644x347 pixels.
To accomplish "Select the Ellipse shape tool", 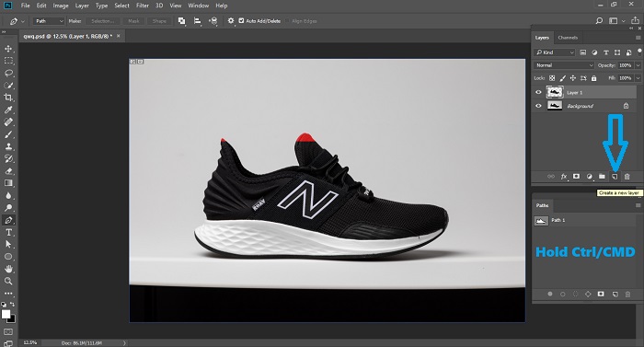I will coord(8,257).
